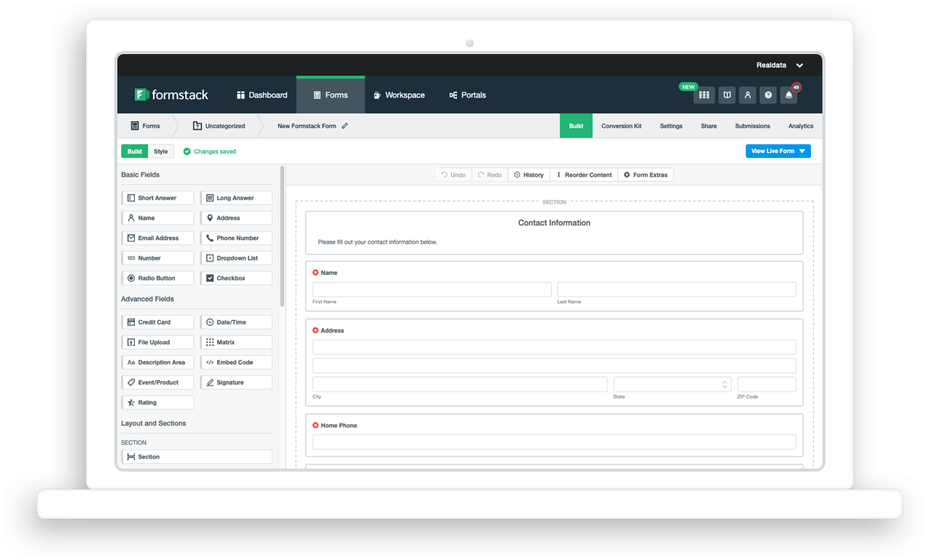Go to Uncategorized folder breadcrumb

click(x=219, y=126)
